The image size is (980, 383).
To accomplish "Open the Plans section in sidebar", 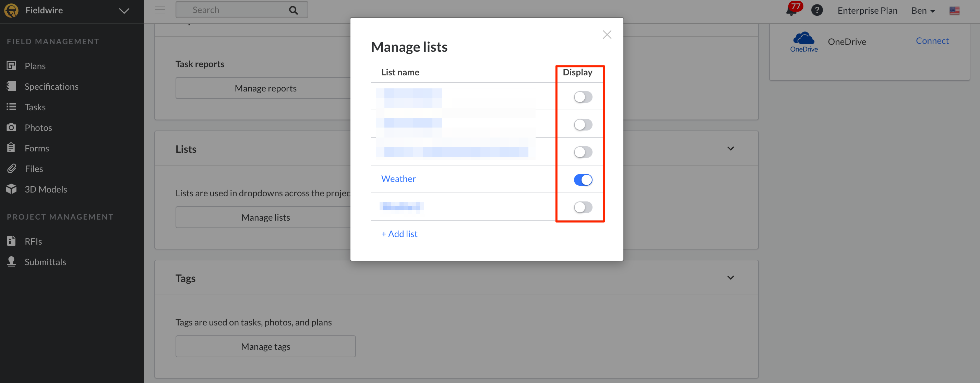I will tap(35, 65).
